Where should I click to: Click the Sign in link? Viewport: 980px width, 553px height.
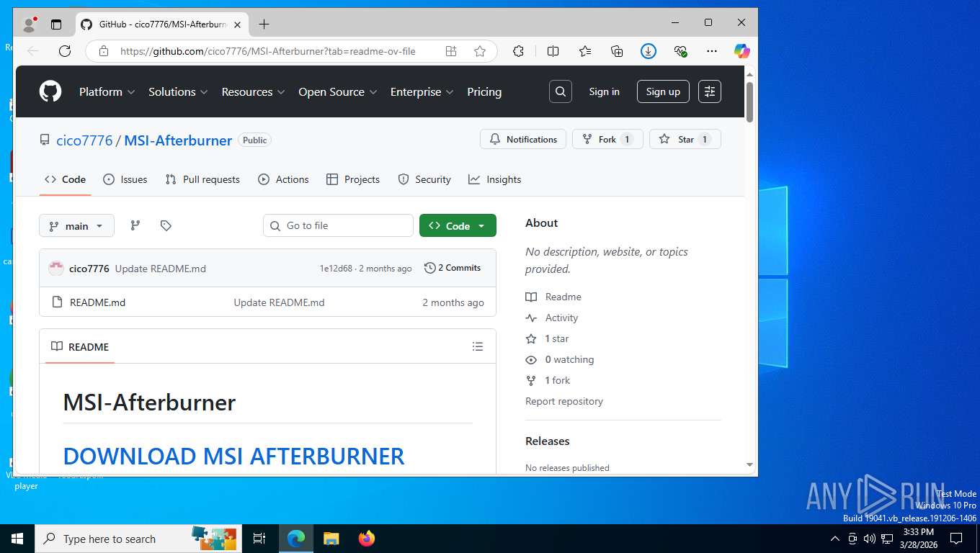click(x=604, y=91)
